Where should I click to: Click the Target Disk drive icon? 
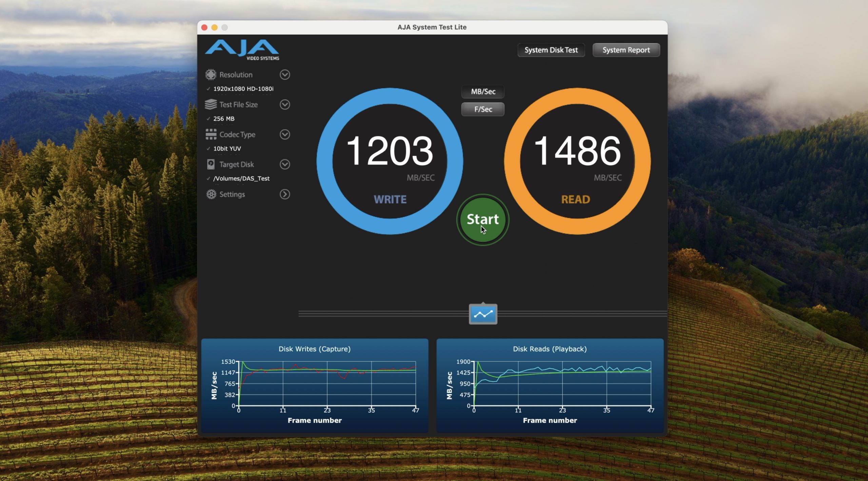211,164
